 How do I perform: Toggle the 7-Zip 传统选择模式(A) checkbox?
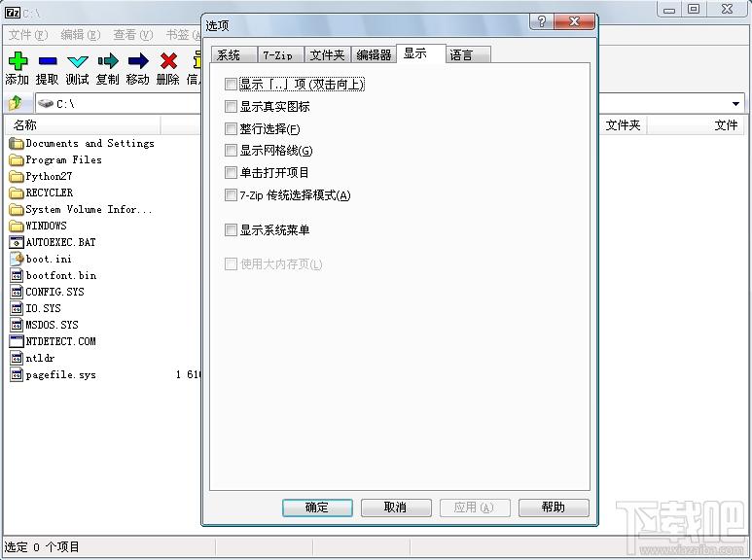[x=231, y=195]
